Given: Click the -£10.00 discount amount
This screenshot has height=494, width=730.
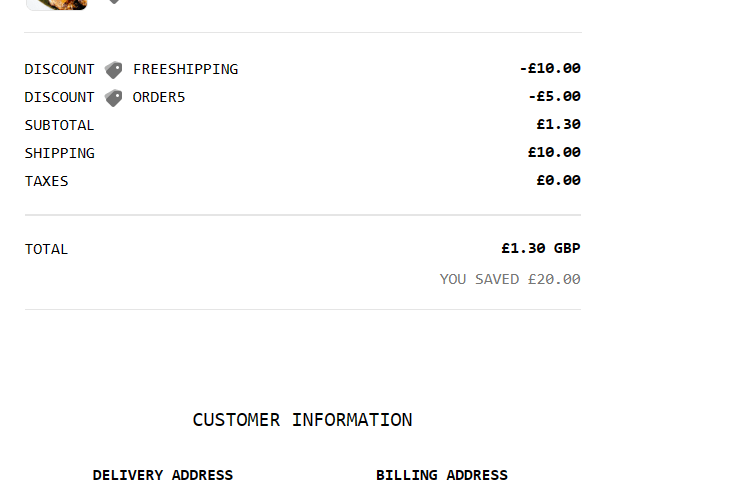Looking at the screenshot, I should [x=550, y=68].
